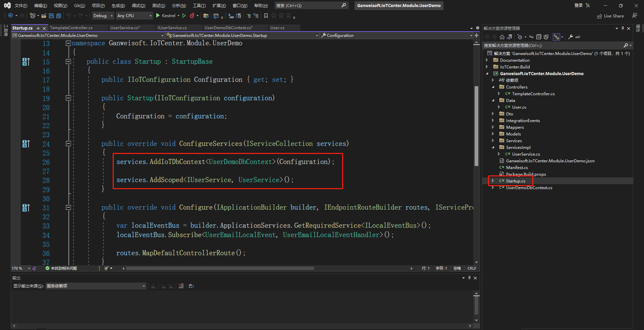
Task: Open the Git(G) menu
Action: [79, 6]
